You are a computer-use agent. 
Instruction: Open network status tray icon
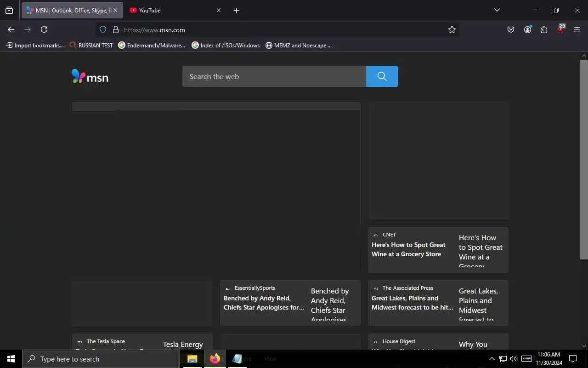point(503,359)
